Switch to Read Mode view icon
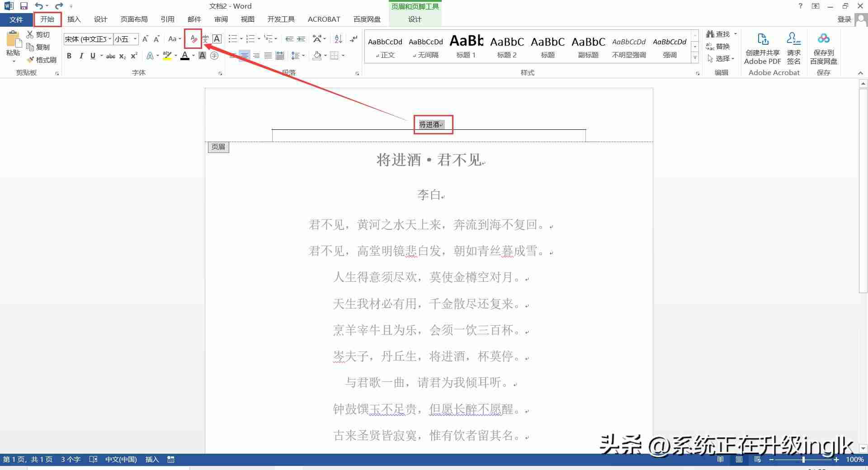This screenshot has height=470, width=868. [720, 459]
